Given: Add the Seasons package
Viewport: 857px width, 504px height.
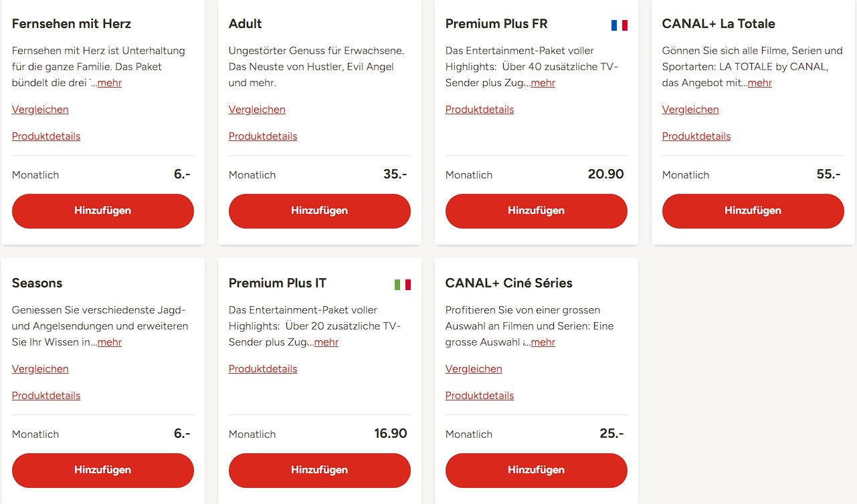Looking at the screenshot, I should point(102,470).
